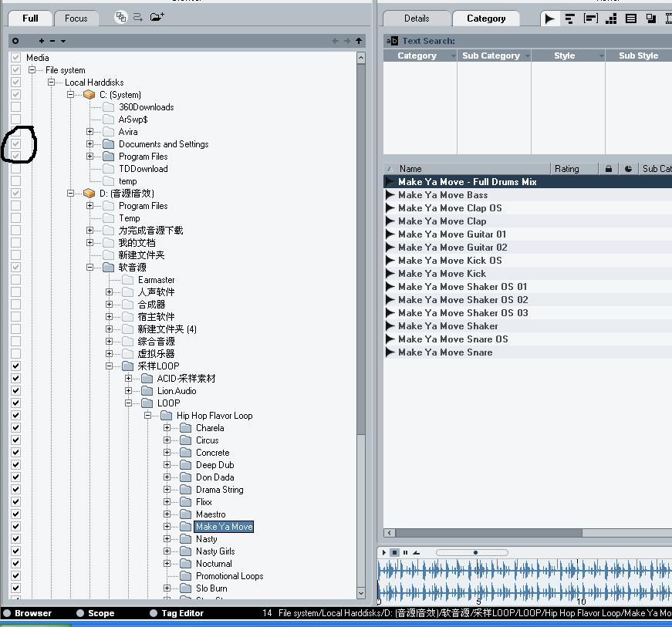
Task: Open the Style column dropdown arrow
Action: 601,56
